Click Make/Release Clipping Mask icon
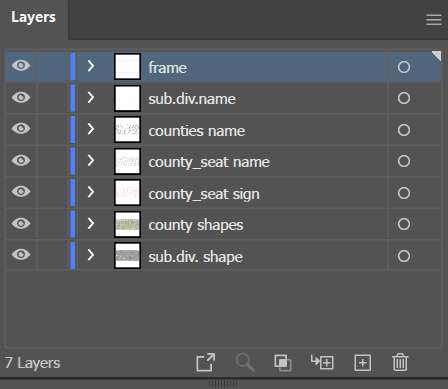448x389 pixels. tap(283, 362)
